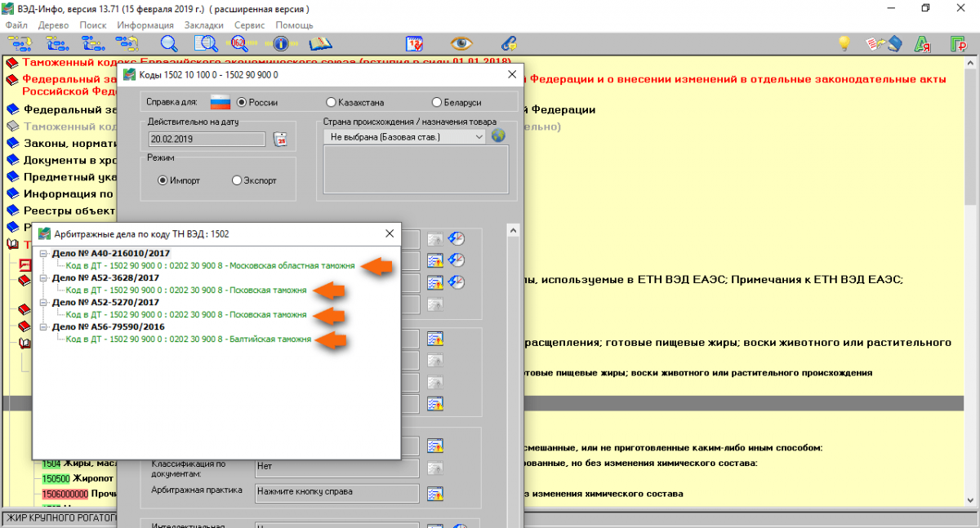Click the lightbulb hint toolbar icon
980x528 pixels.
(844, 43)
